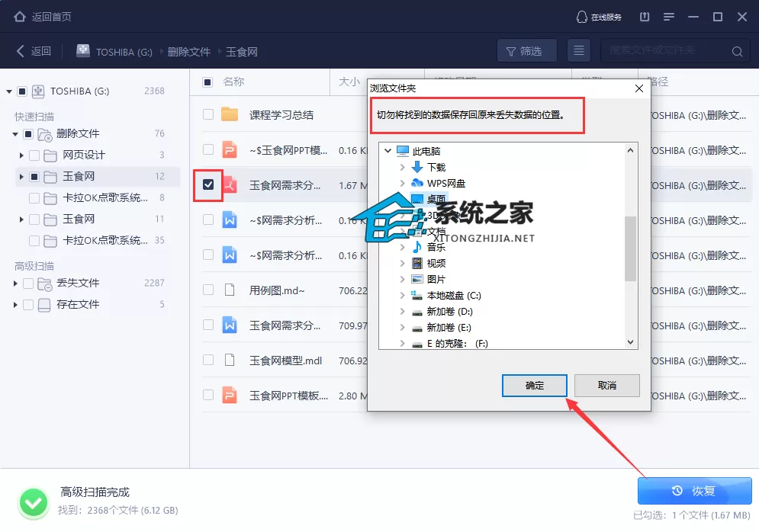Click the search magnifier icon
This screenshot has width=759, height=532.
pos(737,51)
